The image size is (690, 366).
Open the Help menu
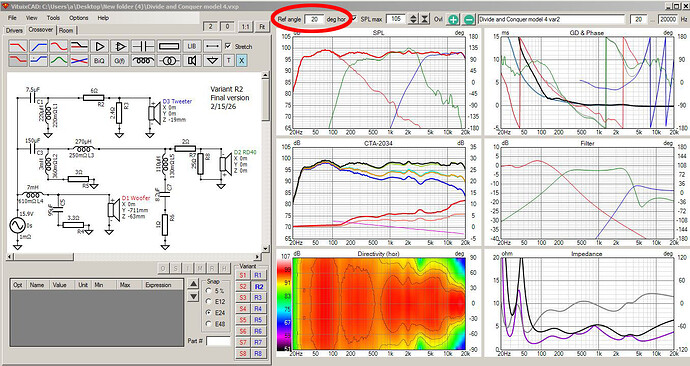tap(103, 18)
